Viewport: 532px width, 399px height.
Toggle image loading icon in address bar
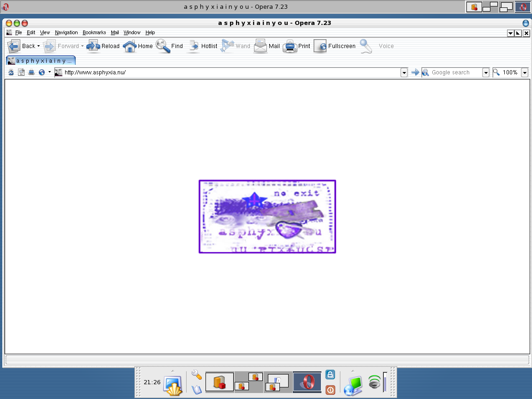[21, 72]
